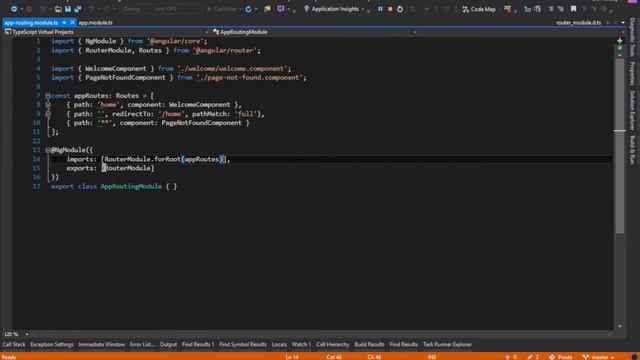Screen dimensions: 640x360
Task: Collapse the home path route line
Action: (x=48, y=105)
